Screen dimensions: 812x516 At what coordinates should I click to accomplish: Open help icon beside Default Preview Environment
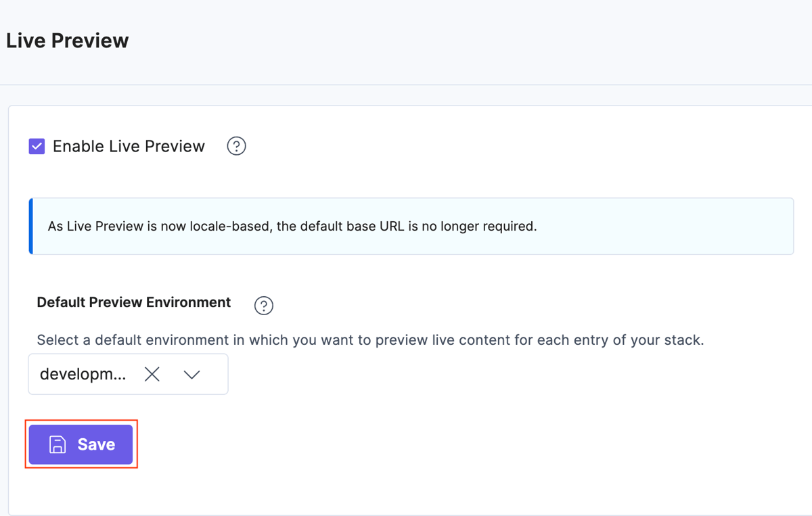(264, 306)
